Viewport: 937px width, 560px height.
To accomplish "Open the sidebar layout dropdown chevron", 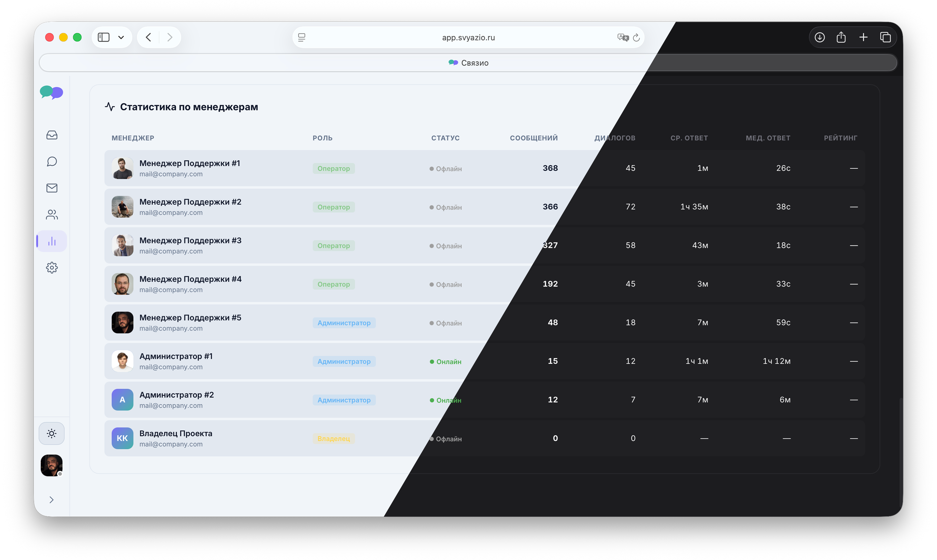I will (x=121, y=37).
